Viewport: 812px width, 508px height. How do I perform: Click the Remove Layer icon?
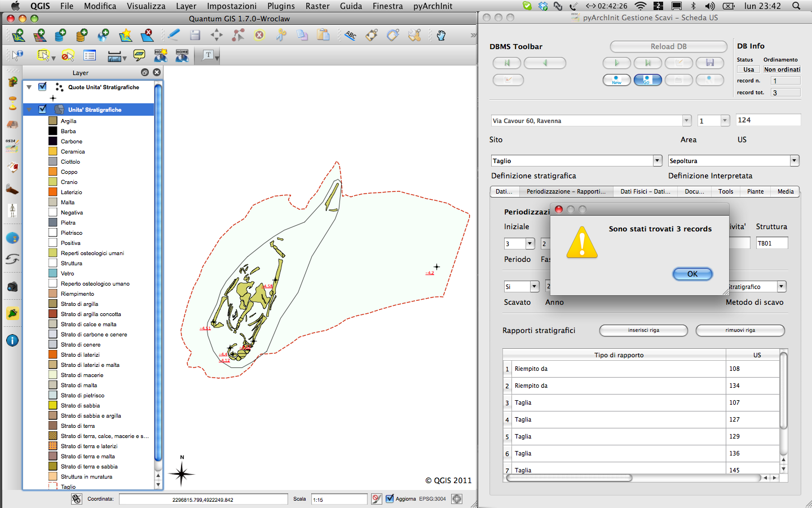click(147, 36)
